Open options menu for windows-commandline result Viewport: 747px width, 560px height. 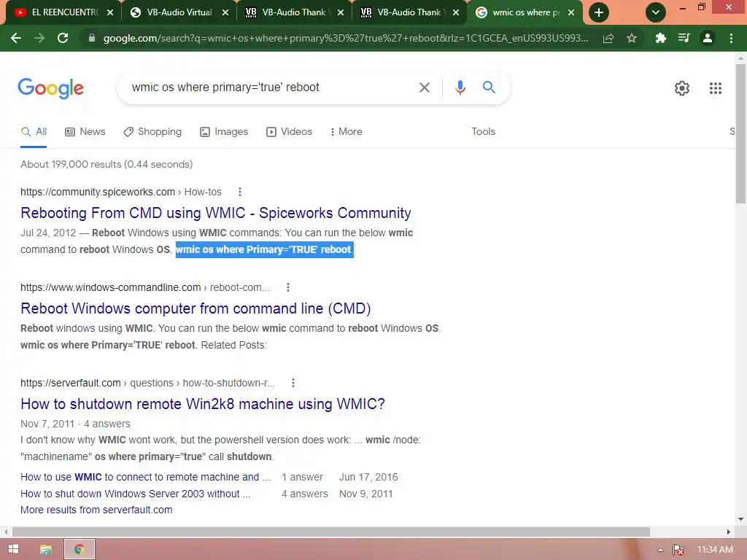pos(287,287)
